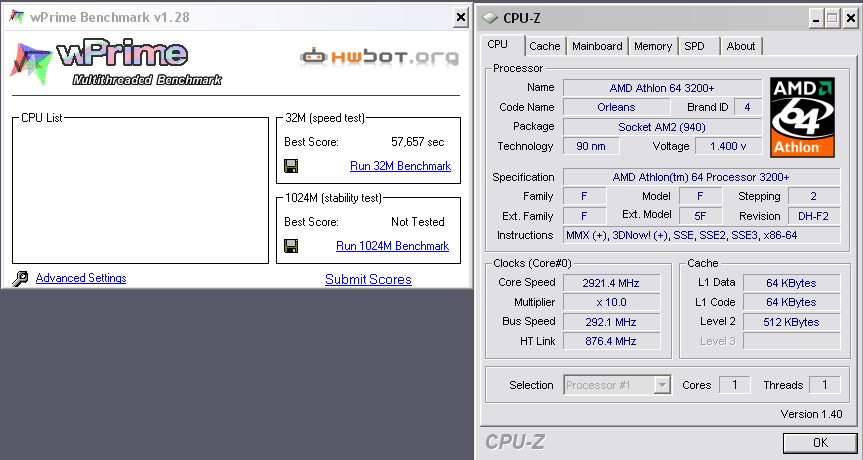
Task: Click the '57,657 sec' best score
Action: pyautogui.click(x=418, y=142)
